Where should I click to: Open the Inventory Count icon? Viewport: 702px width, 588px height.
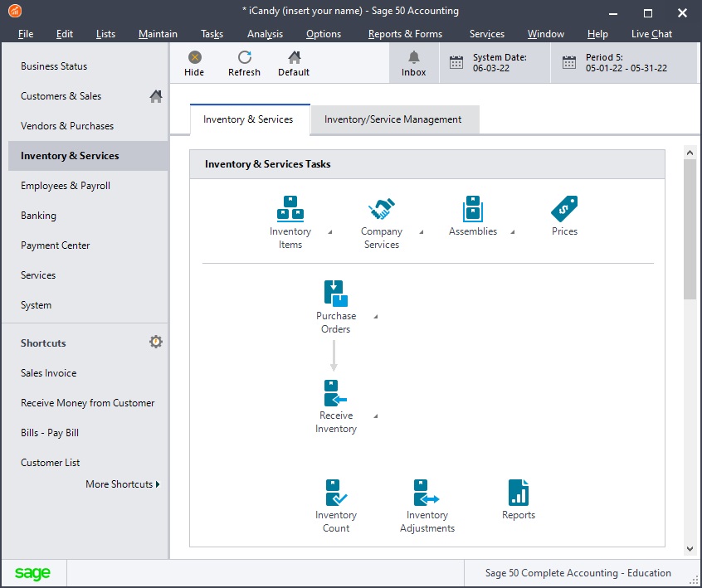coord(336,493)
